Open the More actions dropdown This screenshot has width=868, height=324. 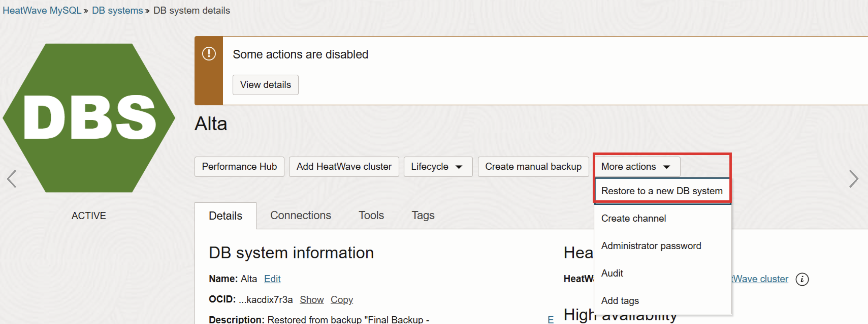point(637,166)
